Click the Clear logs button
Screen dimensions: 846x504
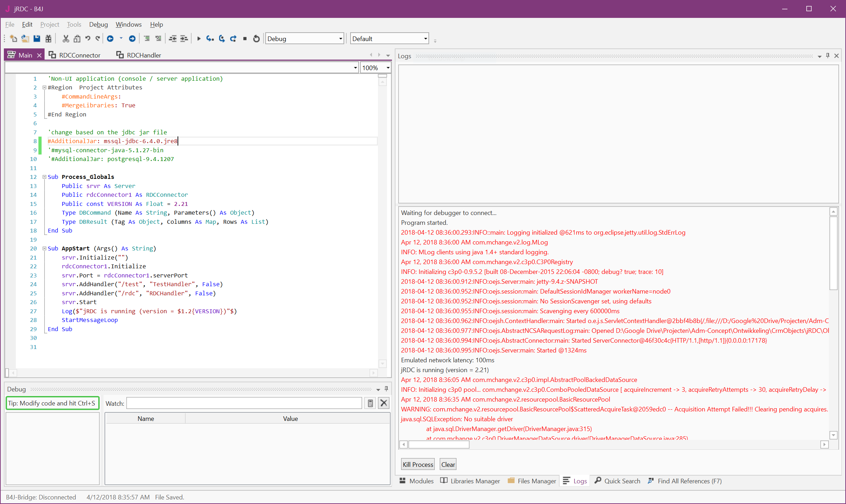point(448,464)
